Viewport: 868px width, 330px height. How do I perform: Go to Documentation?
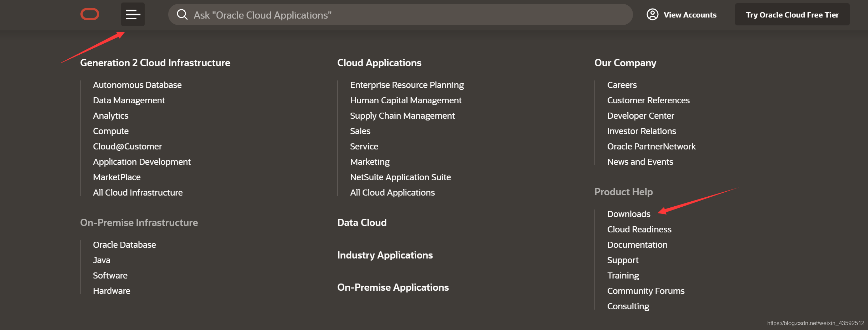tap(637, 245)
